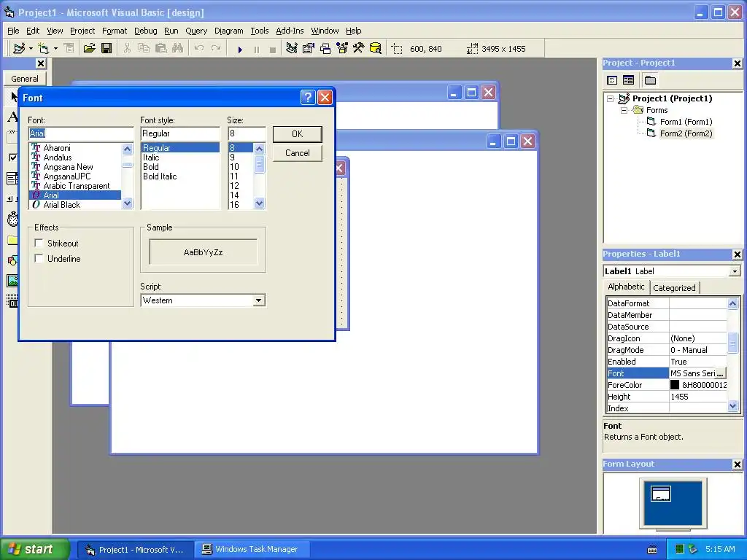Select Bold Italic font style

[160, 176]
